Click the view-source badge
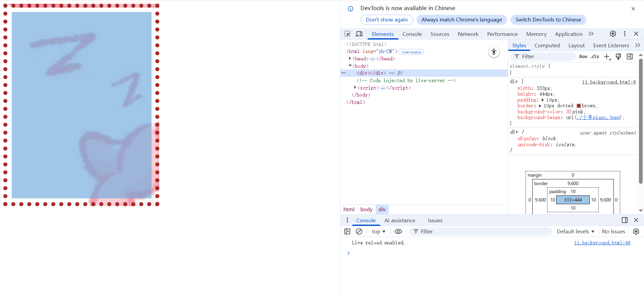644x295 pixels. pyautogui.click(x=411, y=52)
